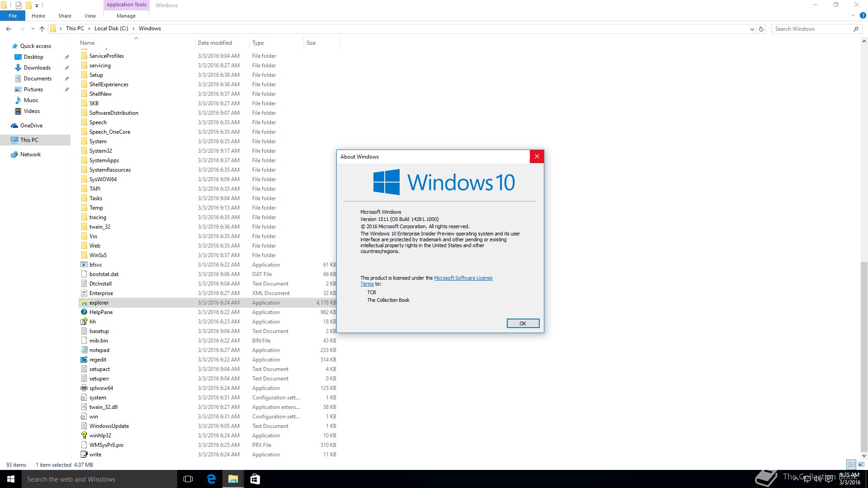Screen dimensions: 868x488
Task: Open the Explorer Help icon
Action: [863, 15]
